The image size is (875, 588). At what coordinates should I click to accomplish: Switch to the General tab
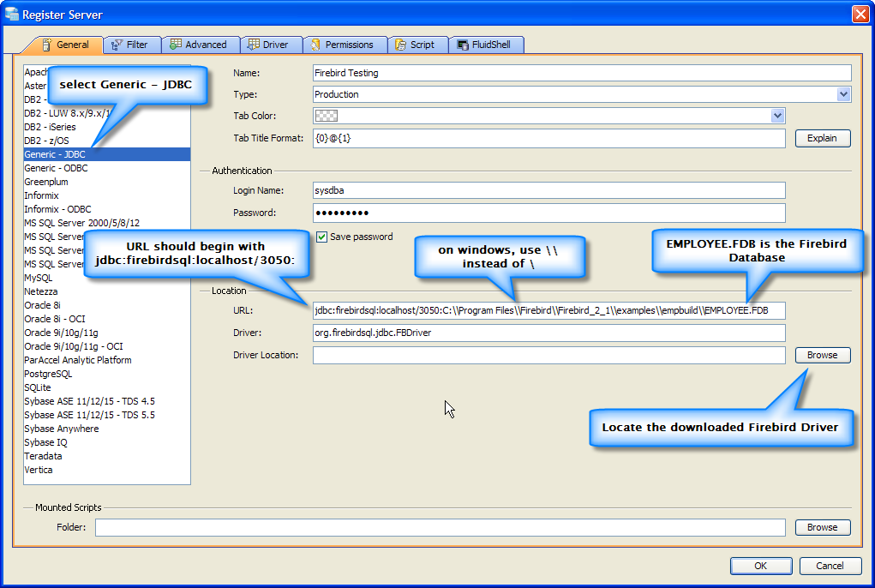(x=65, y=45)
